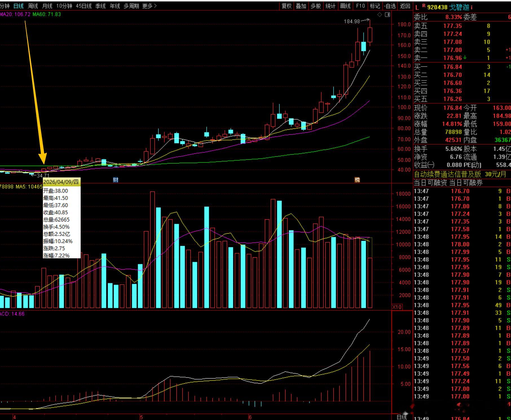Click the 标记 mark button
The height and width of the screenshot is (420, 511).
(375, 6)
